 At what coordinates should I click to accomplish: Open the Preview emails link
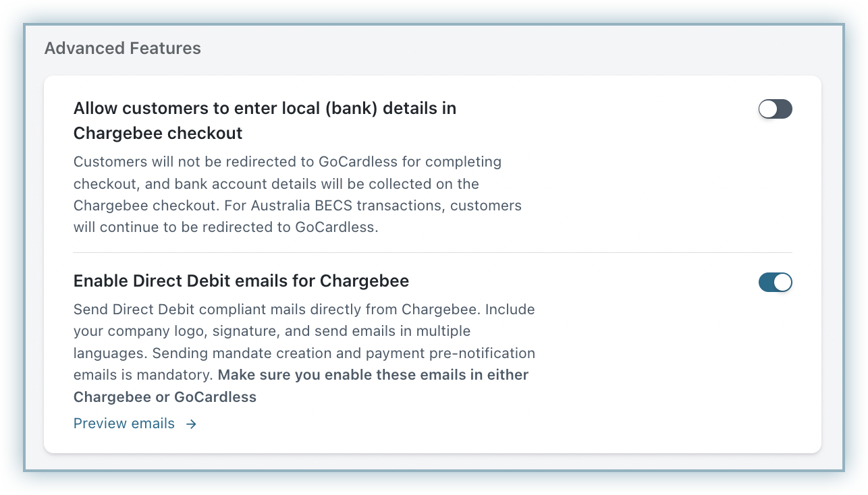coord(124,424)
